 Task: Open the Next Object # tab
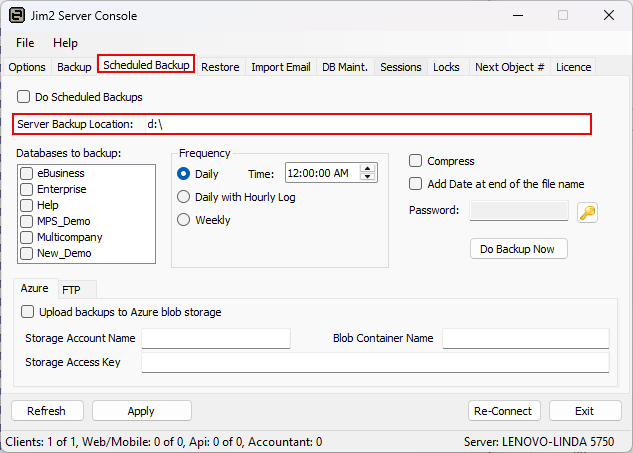pyautogui.click(x=510, y=67)
